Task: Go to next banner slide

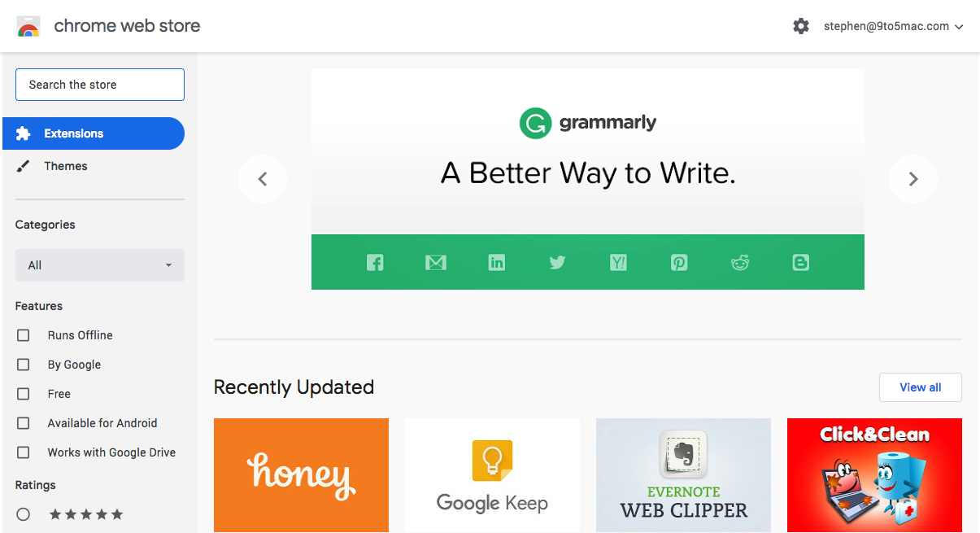Action: click(x=912, y=179)
